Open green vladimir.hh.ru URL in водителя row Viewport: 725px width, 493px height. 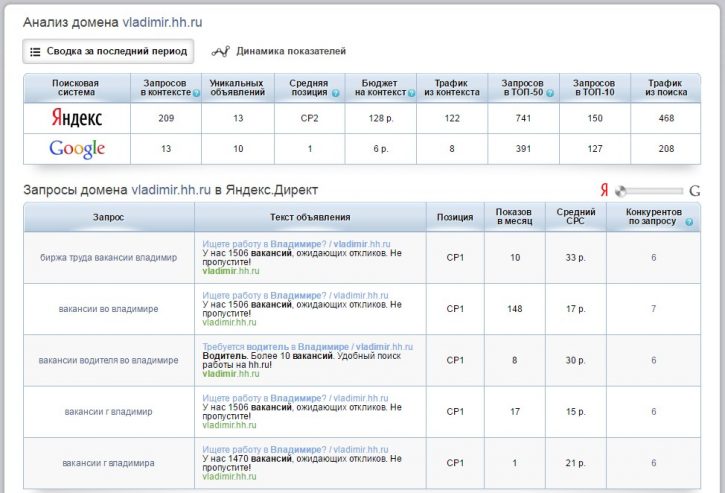(x=231, y=374)
